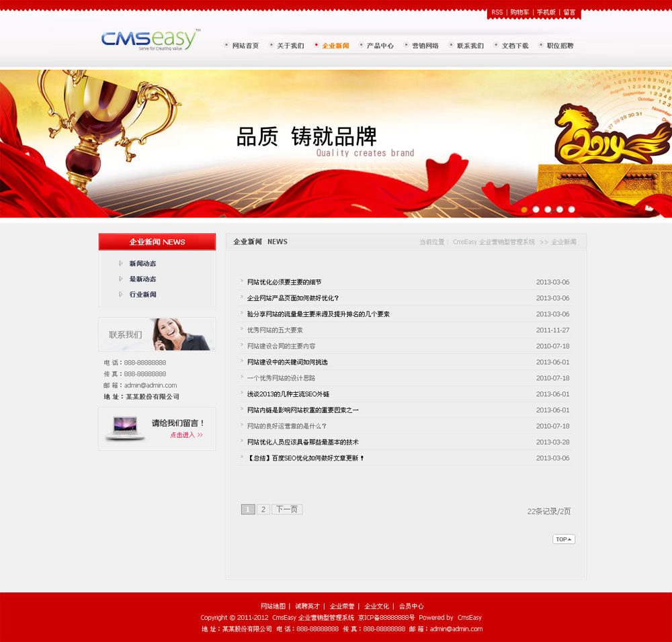
Task: Click the contact us woman photo banner
Action: [x=157, y=334]
